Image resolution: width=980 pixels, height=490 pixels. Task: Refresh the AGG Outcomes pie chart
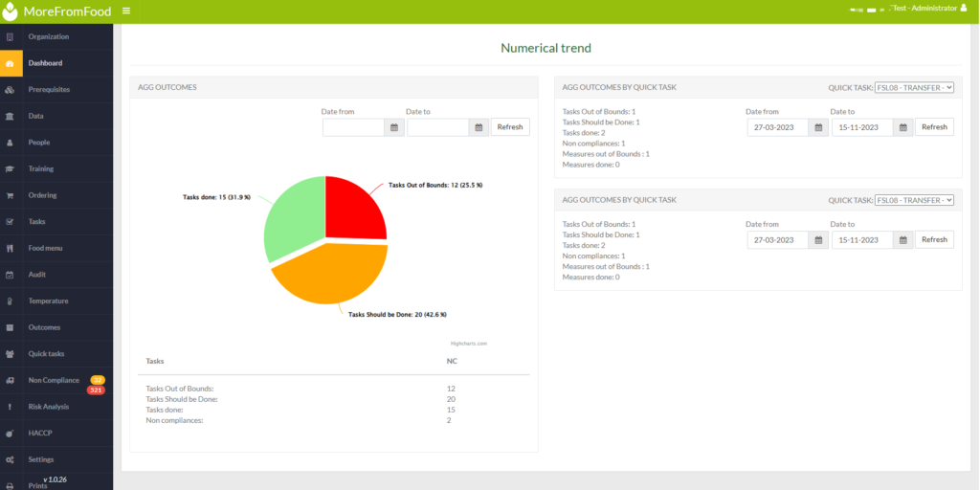pyautogui.click(x=510, y=127)
